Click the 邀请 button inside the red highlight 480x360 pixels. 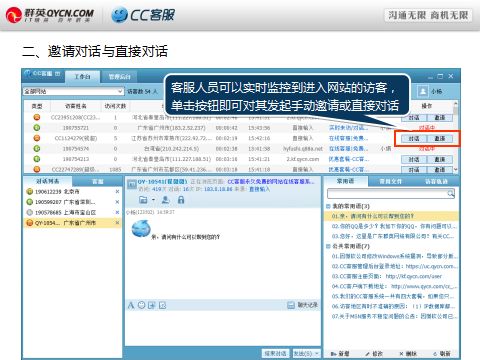pyautogui.click(x=440, y=138)
